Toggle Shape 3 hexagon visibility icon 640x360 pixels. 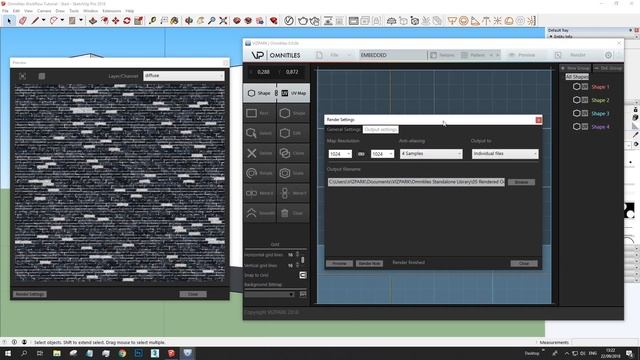tap(576, 113)
